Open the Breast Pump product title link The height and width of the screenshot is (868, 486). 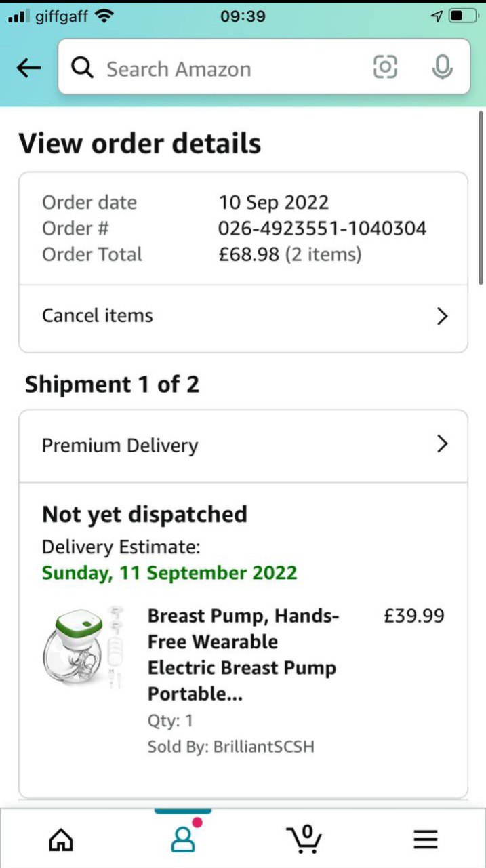click(x=242, y=654)
